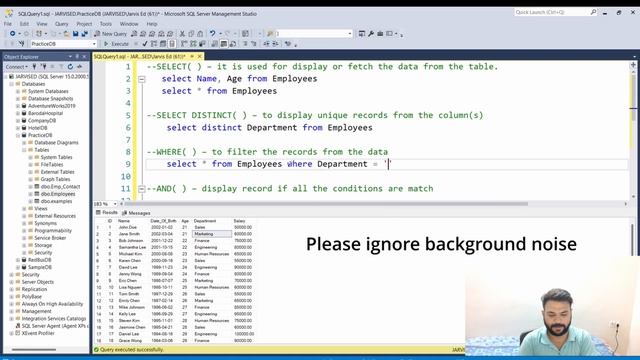Open the Help menu
This screenshot has width=640, height=360.
point(152,24)
